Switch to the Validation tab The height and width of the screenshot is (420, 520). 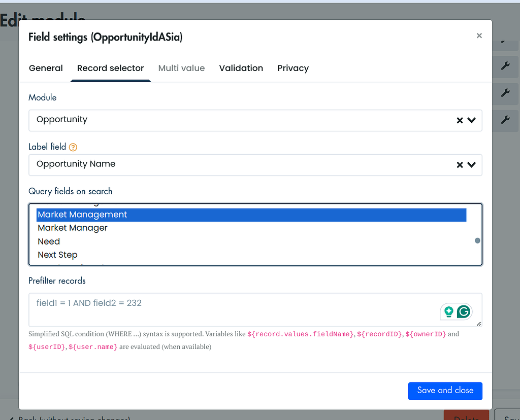click(x=241, y=68)
